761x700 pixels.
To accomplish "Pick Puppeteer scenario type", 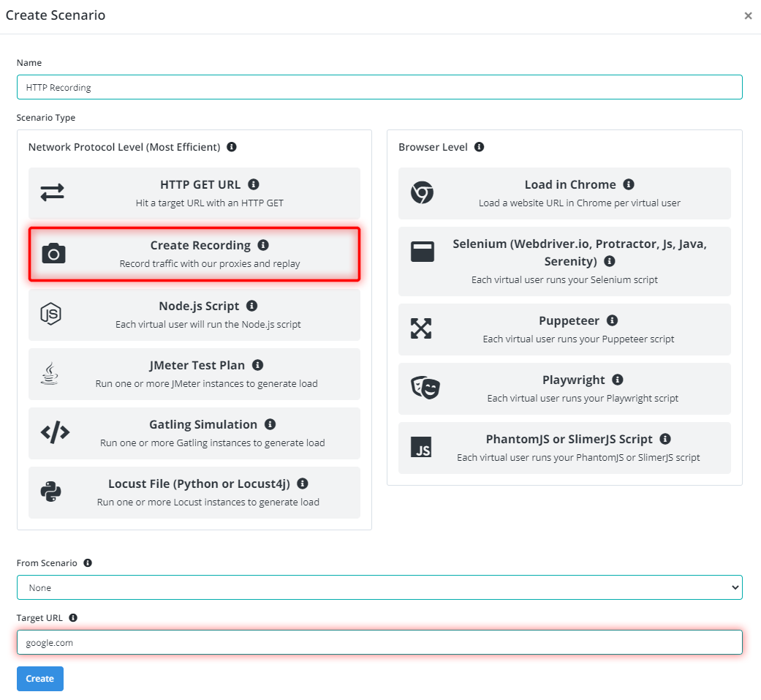I will (564, 329).
